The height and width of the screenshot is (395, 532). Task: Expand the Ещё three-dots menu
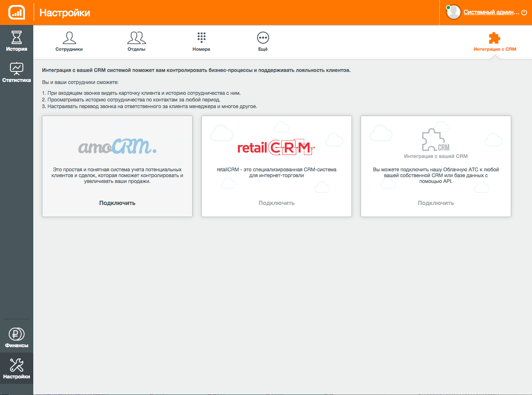(263, 38)
